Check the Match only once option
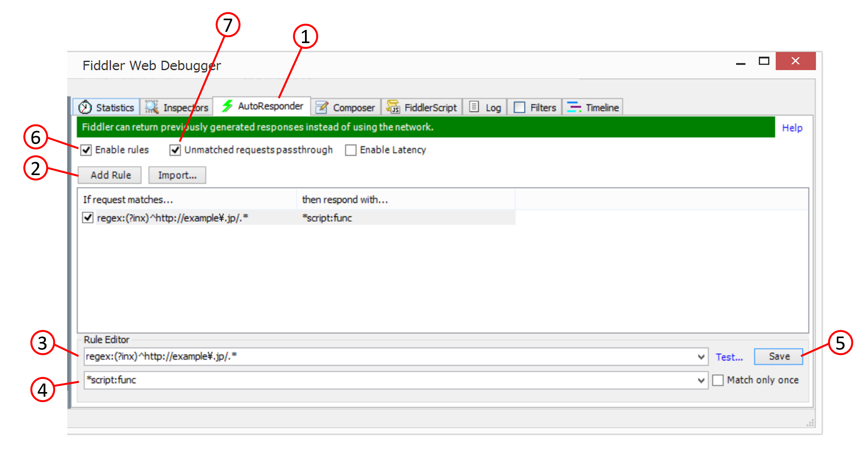Viewport: 868px width, 453px height. pos(718,380)
